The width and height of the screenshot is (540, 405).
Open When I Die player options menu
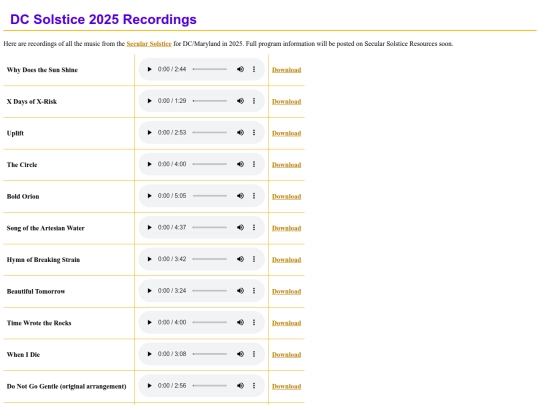[254, 354]
